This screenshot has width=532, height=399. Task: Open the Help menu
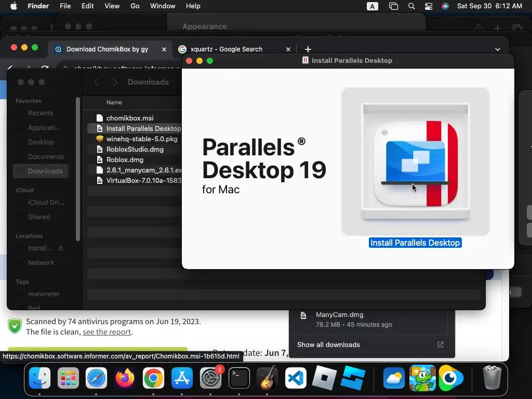193,6
